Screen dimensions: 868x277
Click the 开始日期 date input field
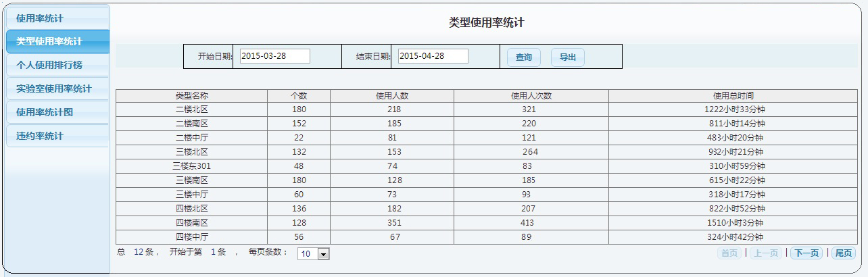(x=274, y=56)
